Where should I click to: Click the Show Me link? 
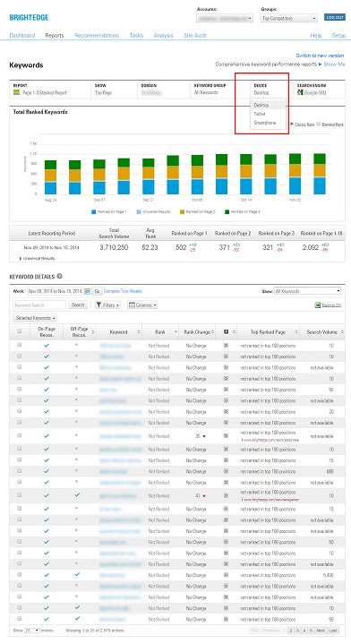[335, 64]
